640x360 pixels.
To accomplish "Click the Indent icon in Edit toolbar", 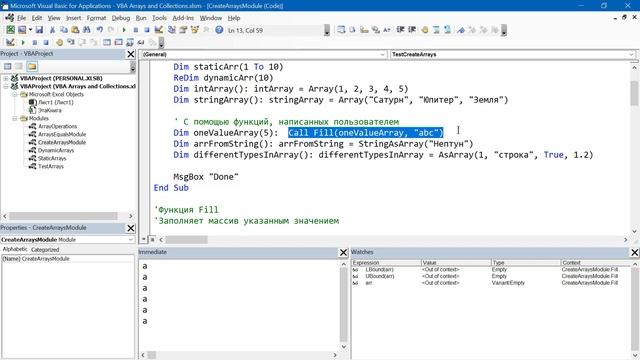I will tap(400, 30).
